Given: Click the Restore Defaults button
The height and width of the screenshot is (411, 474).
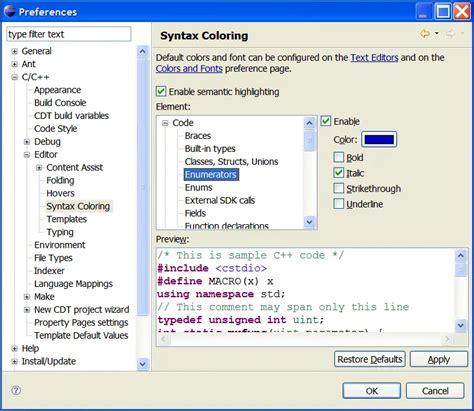Looking at the screenshot, I should [x=370, y=359].
